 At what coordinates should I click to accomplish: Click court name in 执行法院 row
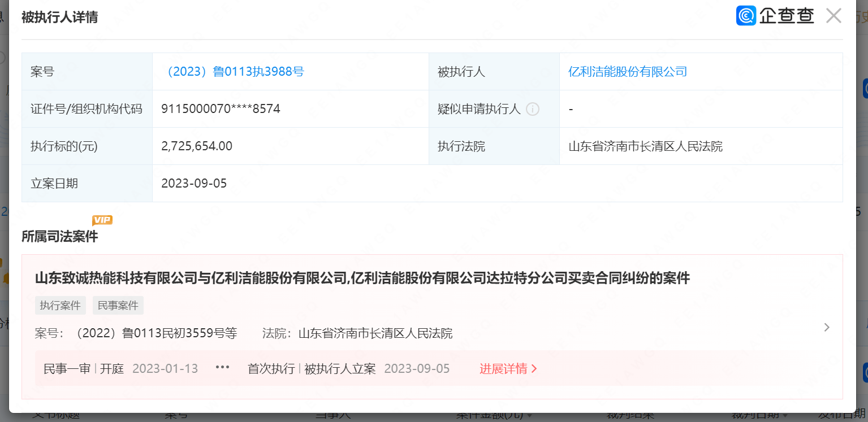click(x=645, y=146)
